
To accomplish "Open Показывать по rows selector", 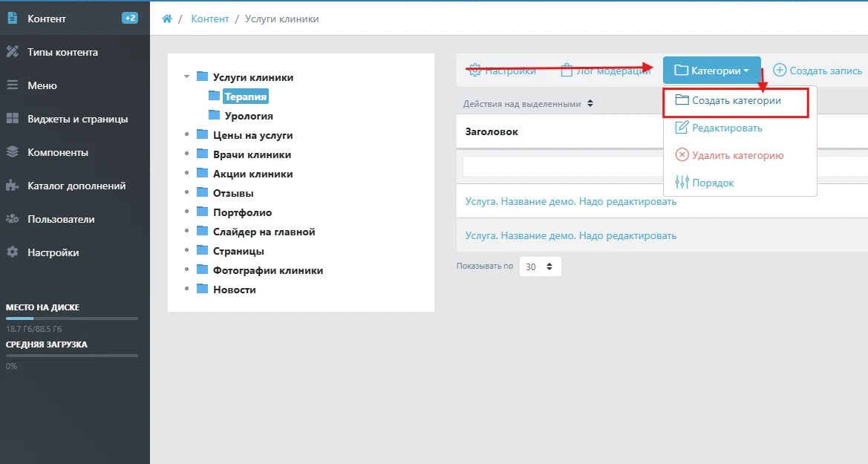I will click(x=540, y=267).
